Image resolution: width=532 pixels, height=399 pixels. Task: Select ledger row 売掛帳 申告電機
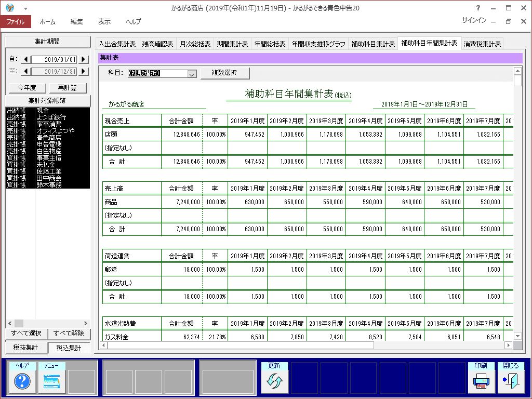tap(48, 144)
